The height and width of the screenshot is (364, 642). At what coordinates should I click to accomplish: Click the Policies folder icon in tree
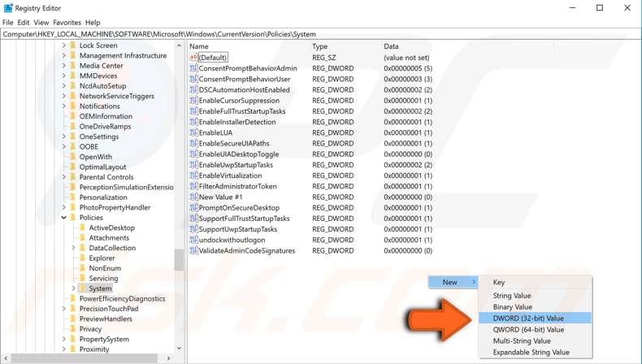point(73,218)
